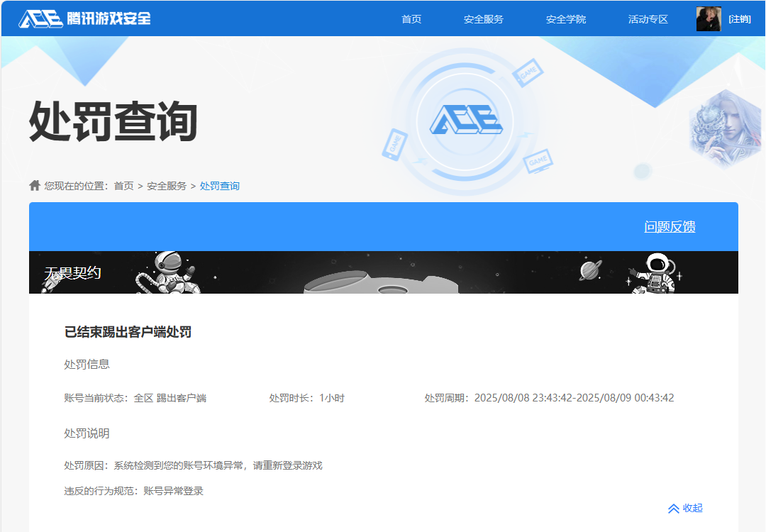Follow the 安全服务 breadcrumb link

tap(167, 186)
